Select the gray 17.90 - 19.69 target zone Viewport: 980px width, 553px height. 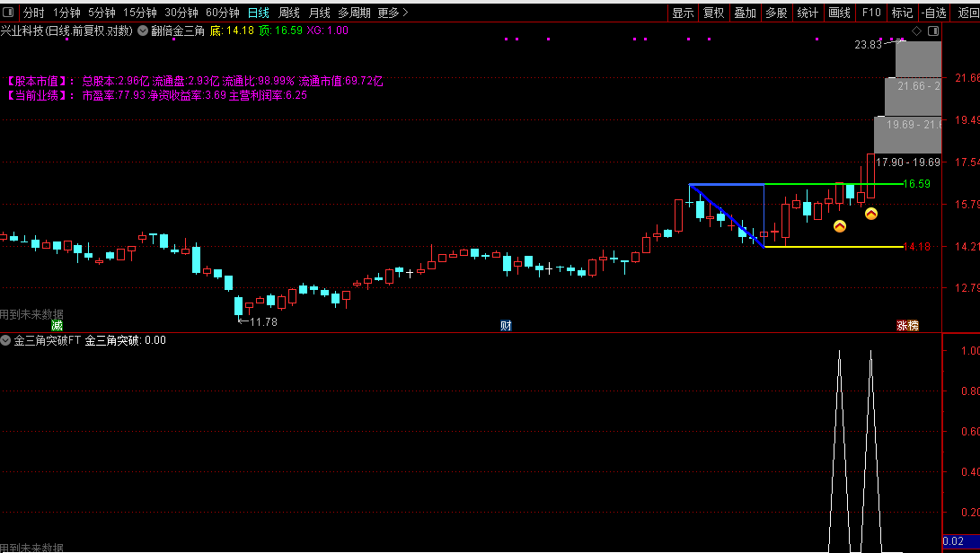[x=907, y=162]
